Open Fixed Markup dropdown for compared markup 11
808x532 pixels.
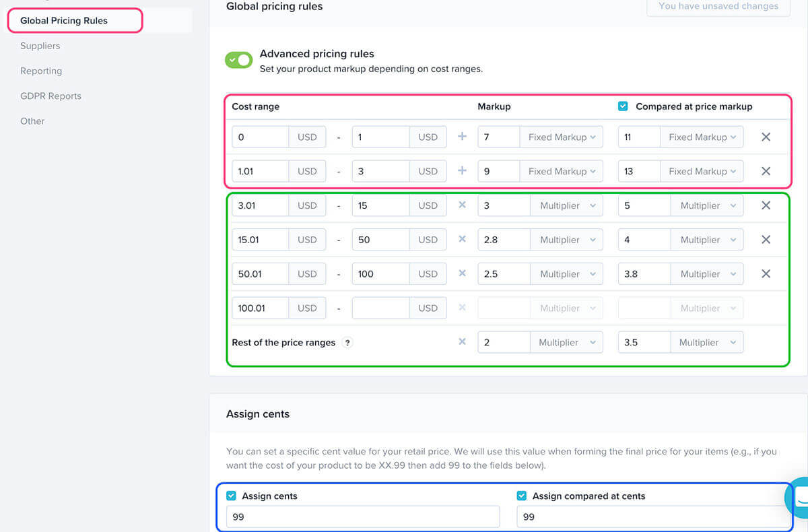point(702,137)
